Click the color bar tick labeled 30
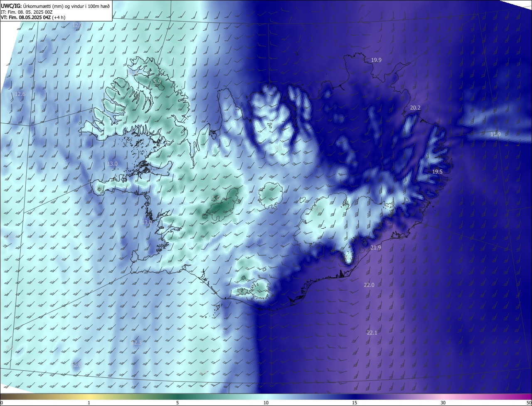This screenshot has width=532, height=406. (x=443, y=403)
